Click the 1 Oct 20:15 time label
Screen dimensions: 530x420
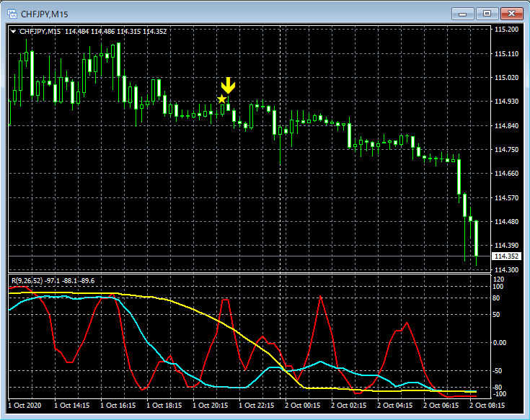211,405
